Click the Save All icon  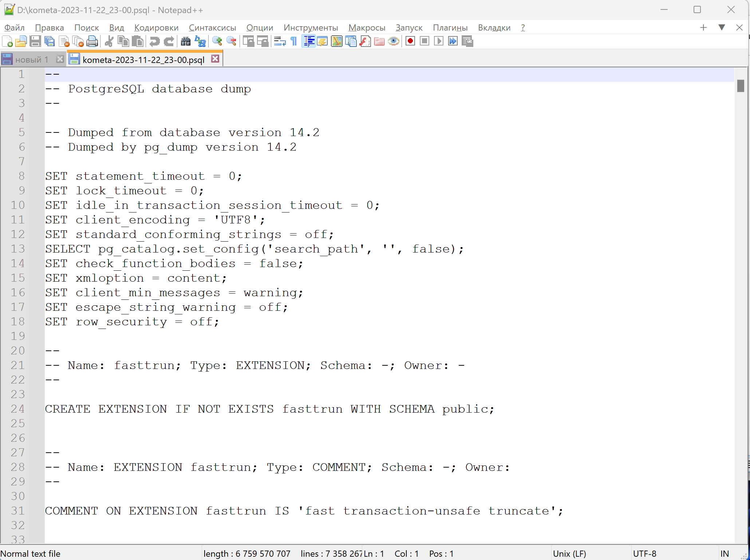point(50,41)
